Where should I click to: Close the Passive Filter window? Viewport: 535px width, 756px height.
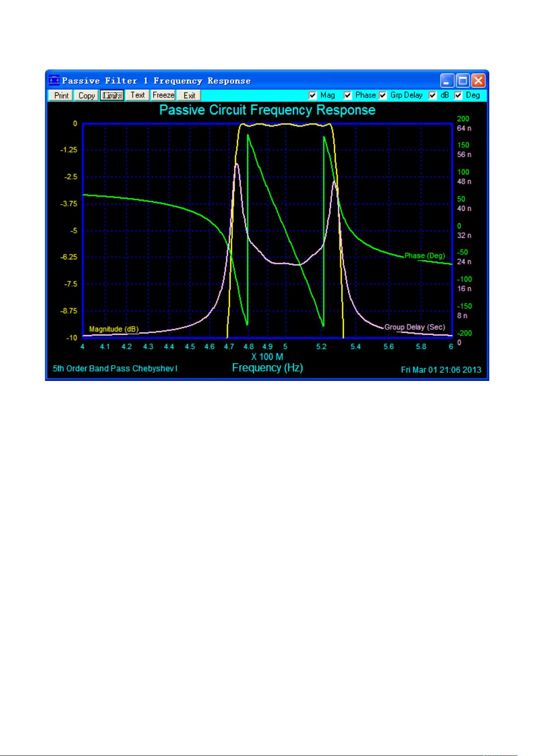479,81
